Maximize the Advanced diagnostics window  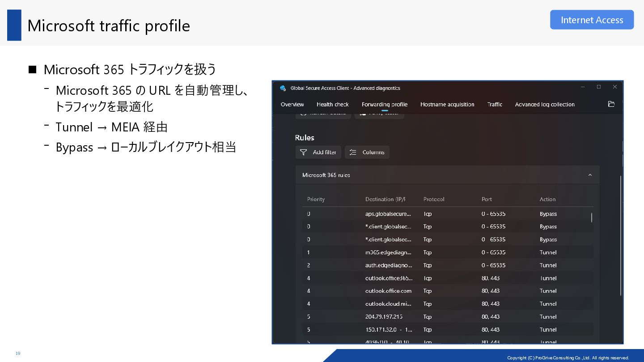click(x=599, y=87)
